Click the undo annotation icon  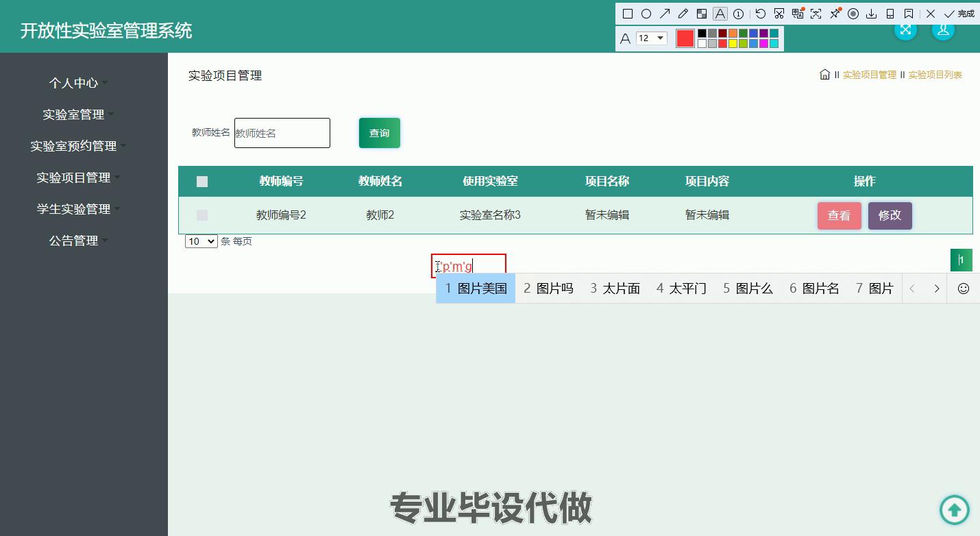pos(760,13)
